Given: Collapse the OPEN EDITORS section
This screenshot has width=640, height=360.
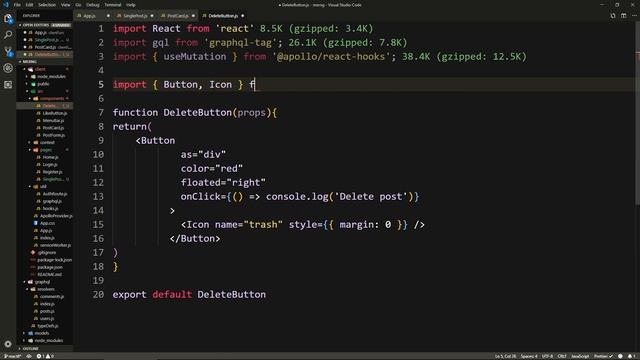Looking at the screenshot, I should click(45, 25).
